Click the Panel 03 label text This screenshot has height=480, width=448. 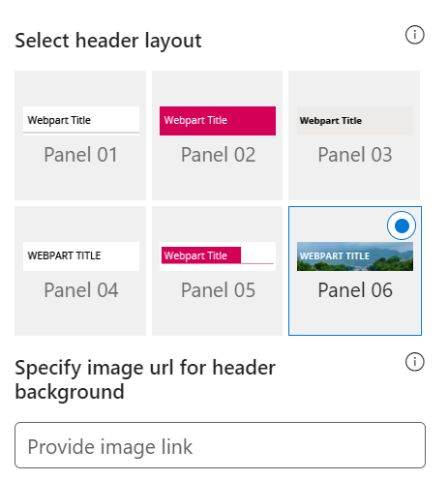355,155
